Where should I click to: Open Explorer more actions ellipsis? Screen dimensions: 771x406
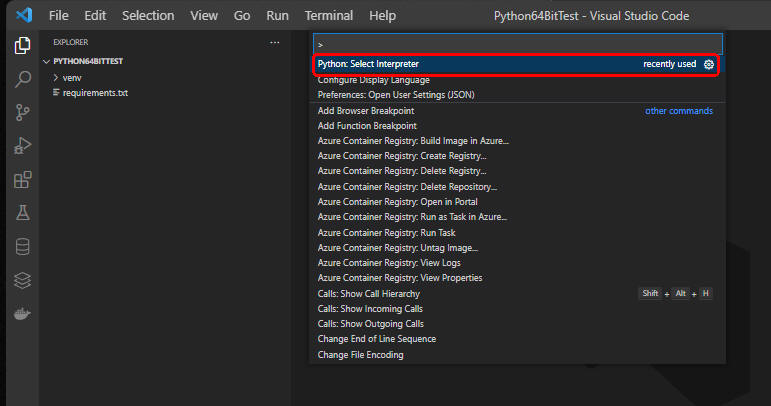[274, 43]
